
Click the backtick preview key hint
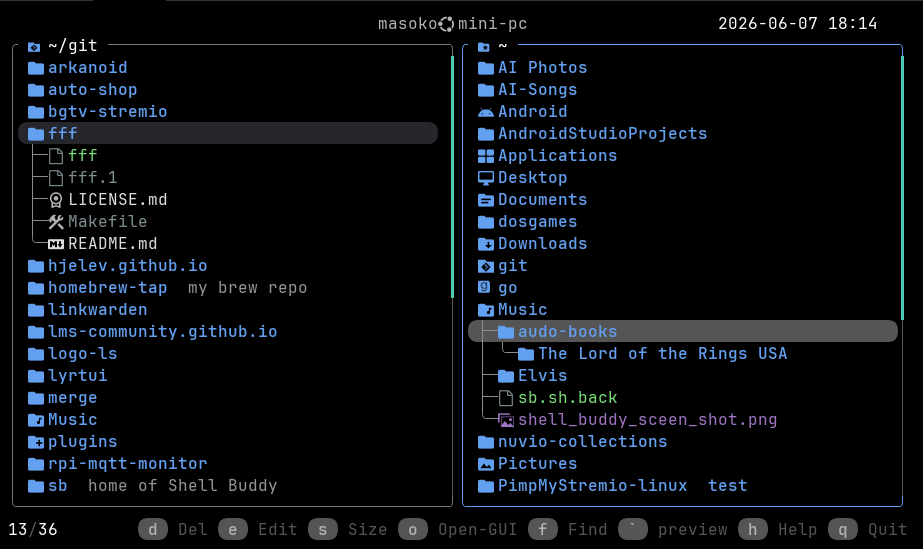click(x=673, y=530)
